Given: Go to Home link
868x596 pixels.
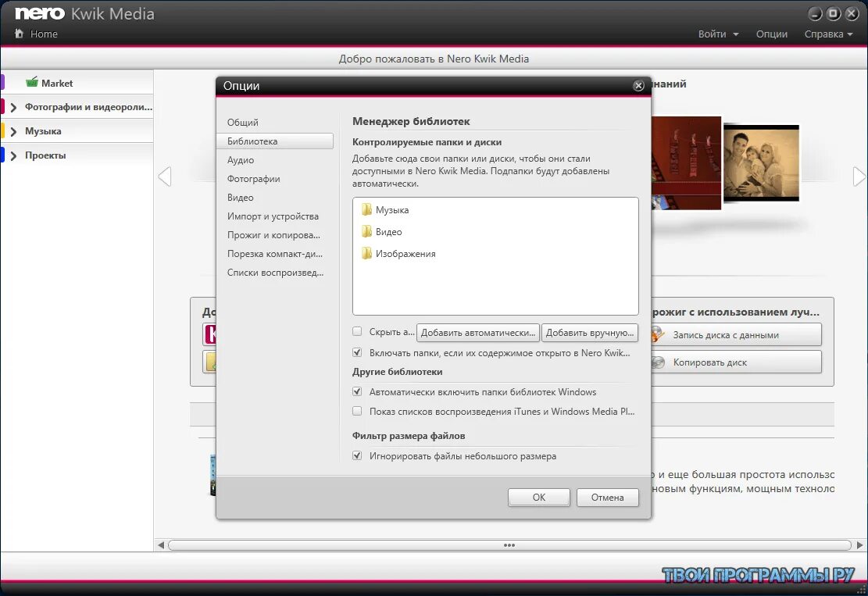Looking at the screenshot, I should click(x=44, y=34).
